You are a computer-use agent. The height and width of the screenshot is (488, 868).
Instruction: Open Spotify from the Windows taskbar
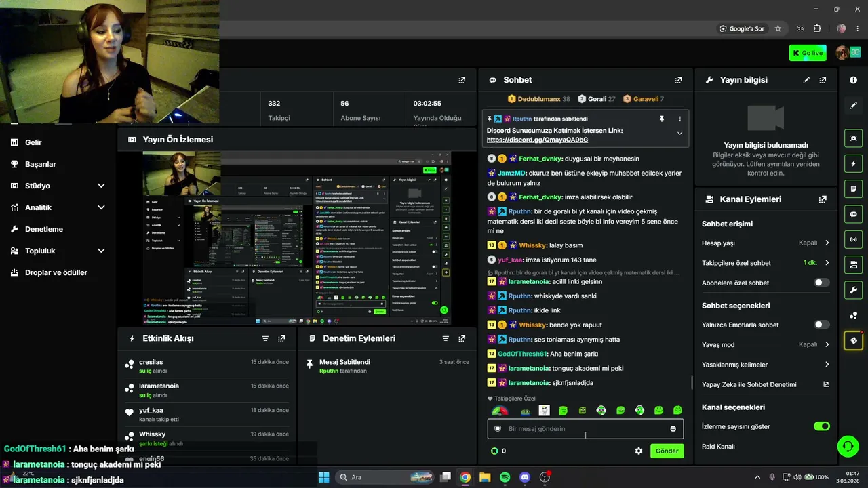(505, 477)
